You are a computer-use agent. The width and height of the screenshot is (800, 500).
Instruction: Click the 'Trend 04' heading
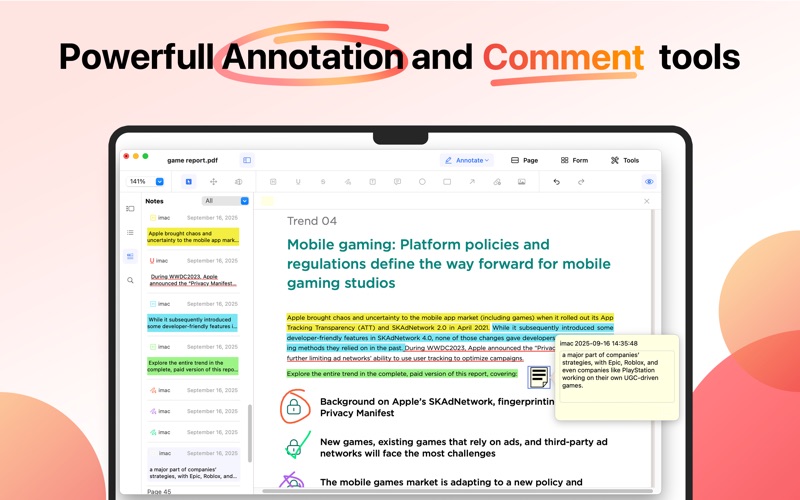pyautogui.click(x=312, y=221)
